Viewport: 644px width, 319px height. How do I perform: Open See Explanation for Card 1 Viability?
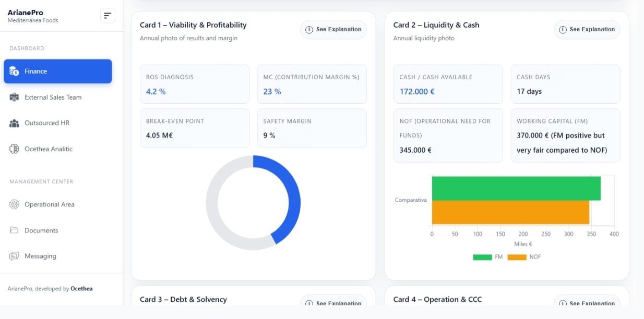tap(333, 30)
